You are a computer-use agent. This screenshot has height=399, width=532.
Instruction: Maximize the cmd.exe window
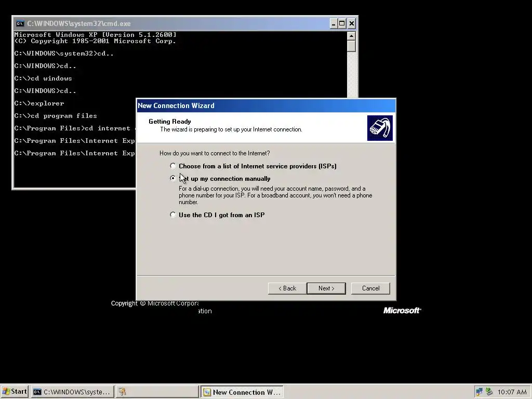pyautogui.click(x=342, y=23)
